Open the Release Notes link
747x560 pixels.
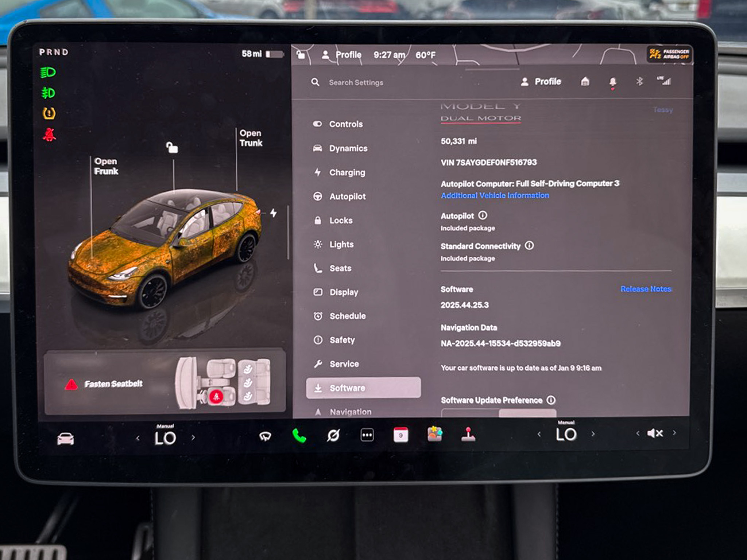(x=646, y=288)
